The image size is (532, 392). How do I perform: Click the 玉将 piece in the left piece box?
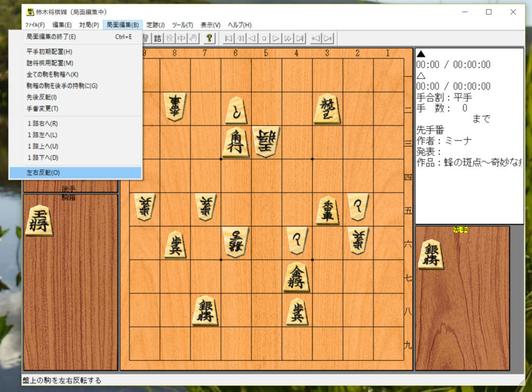coord(39,221)
